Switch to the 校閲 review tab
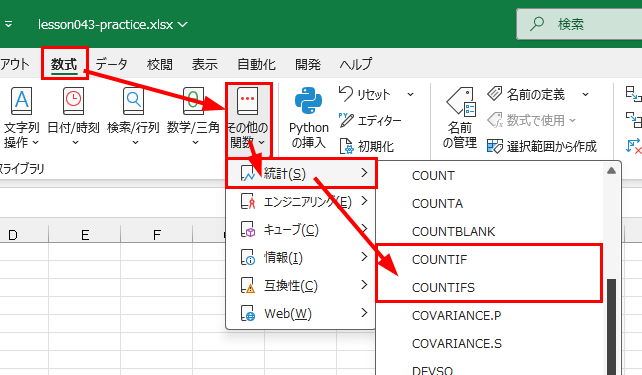The width and height of the screenshot is (642, 375). click(x=160, y=64)
